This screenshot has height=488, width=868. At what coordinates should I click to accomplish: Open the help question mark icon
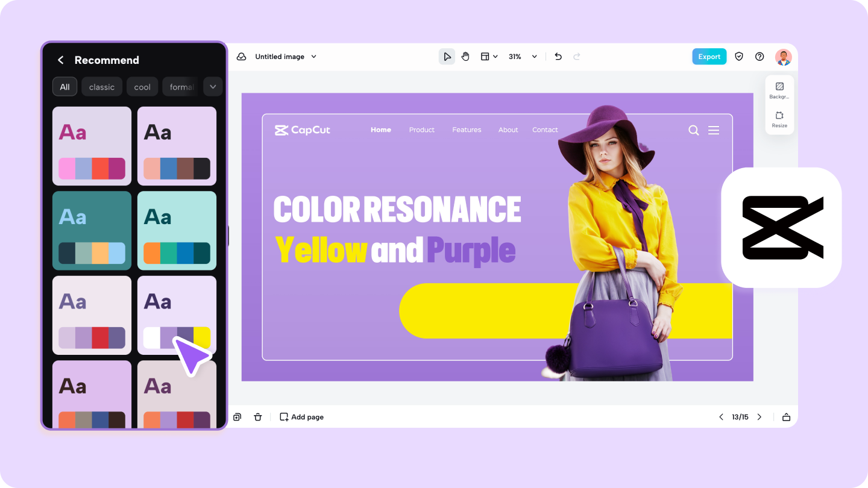click(759, 56)
